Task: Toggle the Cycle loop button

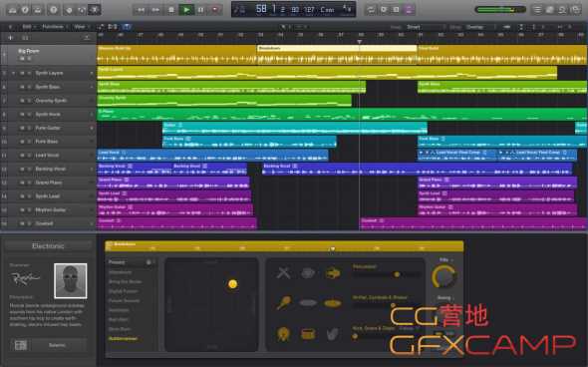Action: tap(370, 10)
